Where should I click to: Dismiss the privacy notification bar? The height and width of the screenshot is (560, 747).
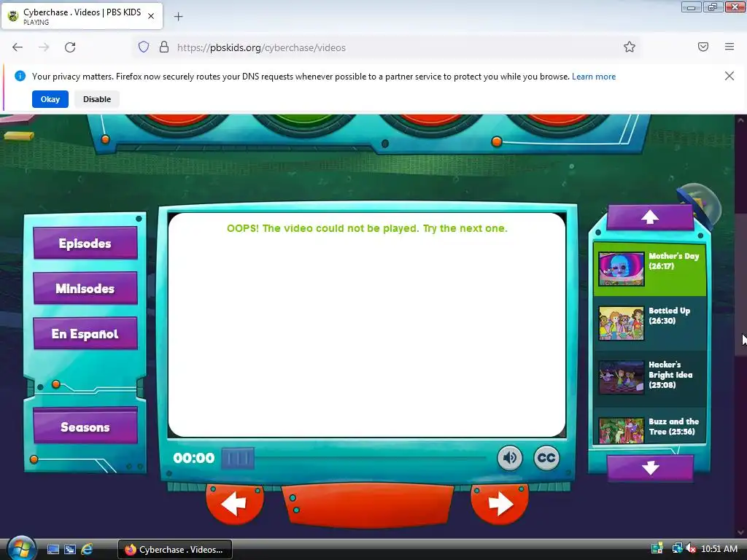729,76
